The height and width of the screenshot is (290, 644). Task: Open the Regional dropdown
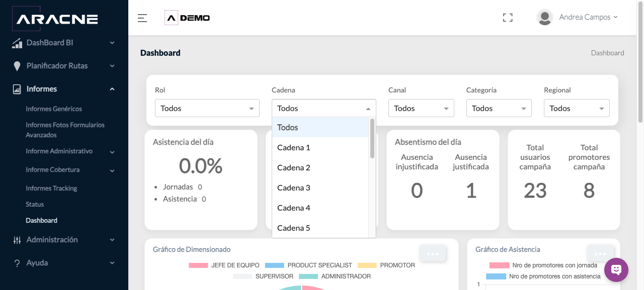point(577,109)
